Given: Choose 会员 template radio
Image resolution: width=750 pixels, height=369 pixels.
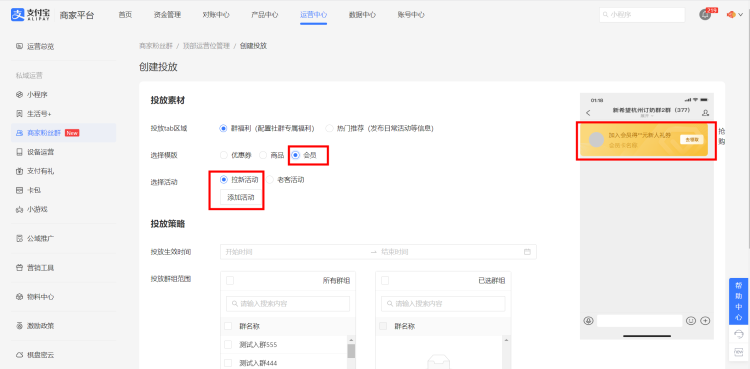Looking at the screenshot, I should [x=296, y=155].
